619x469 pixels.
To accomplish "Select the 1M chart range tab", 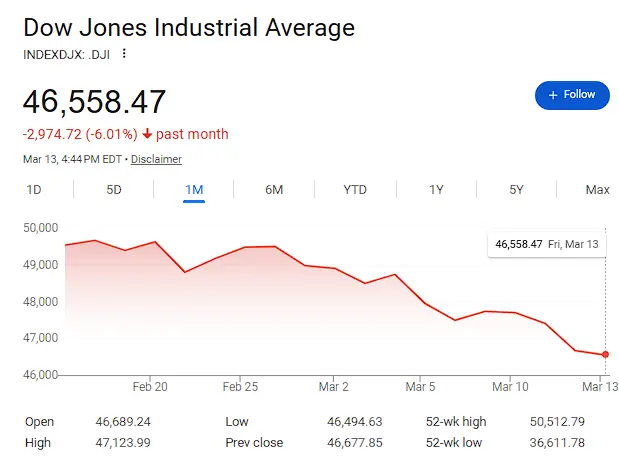I will pos(194,190).
